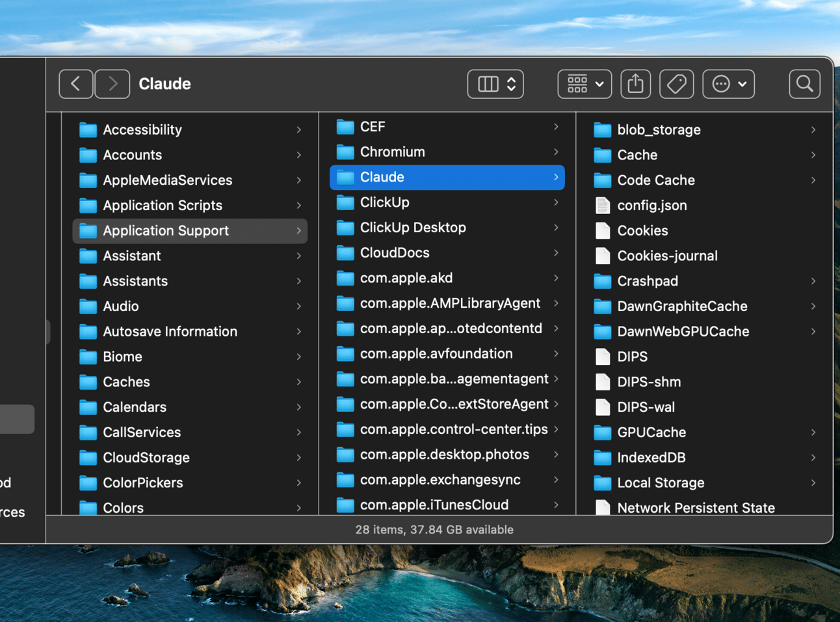The width and height of the screenshot is (840, 622).
Task: Go back with the Finder back arrow
Action: (76, 84)
